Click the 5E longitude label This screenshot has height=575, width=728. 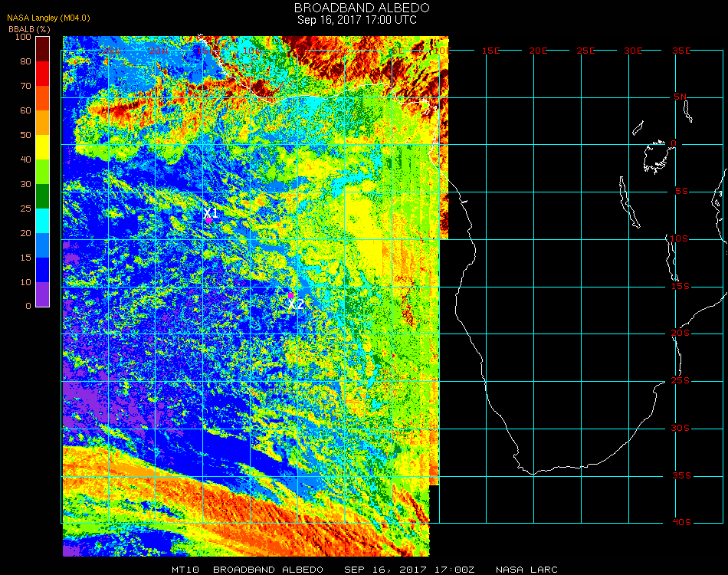398,51
